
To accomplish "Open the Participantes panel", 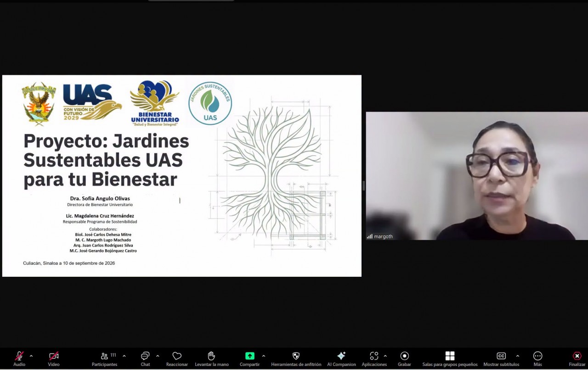I will click(x=105, y=359).
